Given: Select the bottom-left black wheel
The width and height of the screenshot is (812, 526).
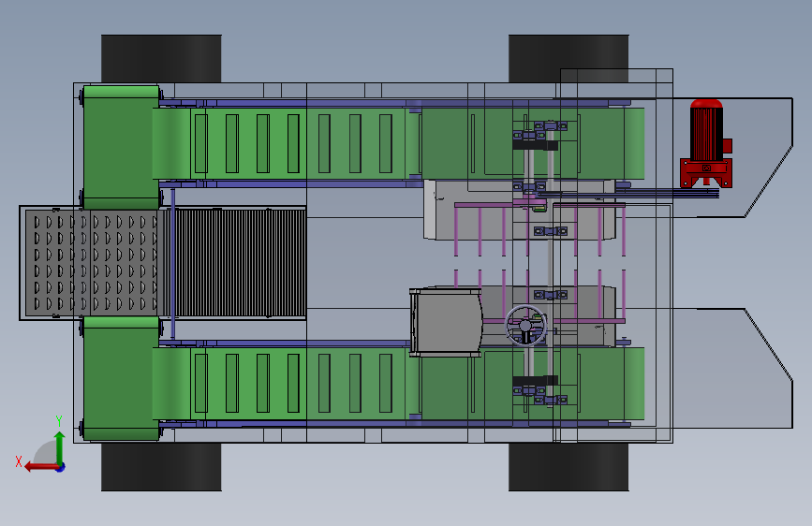Looking at the screenshot, I should pyautogui.click(x=161, y=466).
